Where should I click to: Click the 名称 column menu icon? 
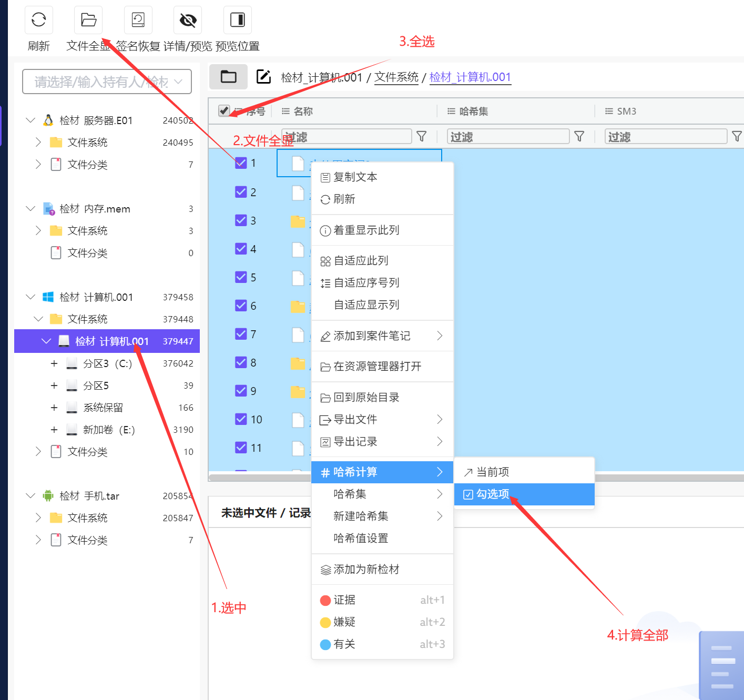tap(286, 111)
